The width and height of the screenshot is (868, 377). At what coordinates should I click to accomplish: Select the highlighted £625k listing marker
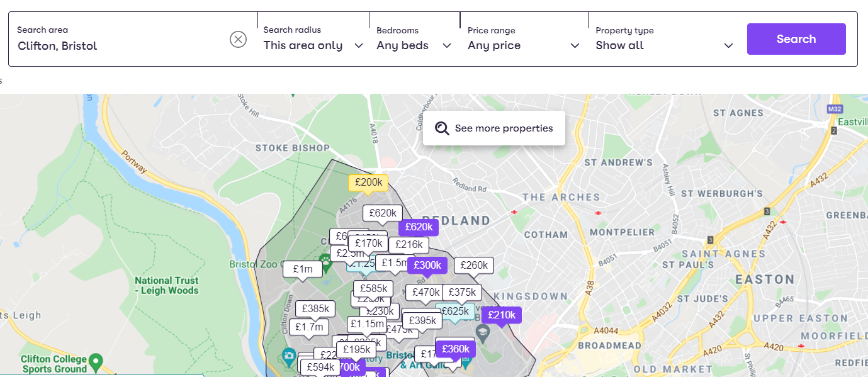pyautogui.click(x=456, y=310)
